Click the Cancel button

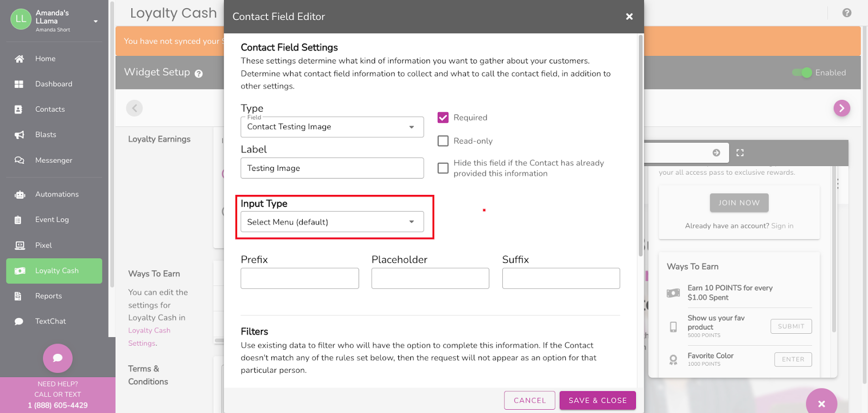click(x=529, y=401)
